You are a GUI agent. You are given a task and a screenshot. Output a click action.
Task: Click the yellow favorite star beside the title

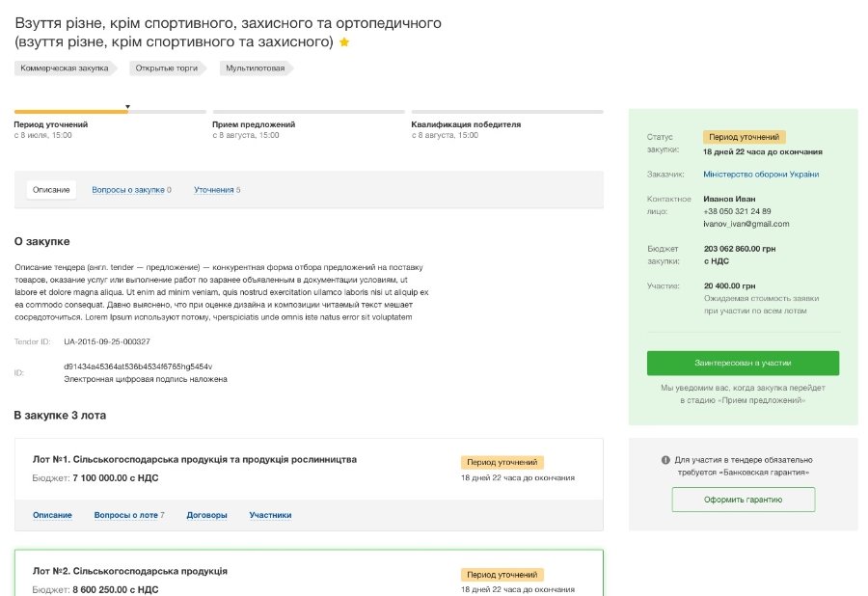click(x=344, y=42)
